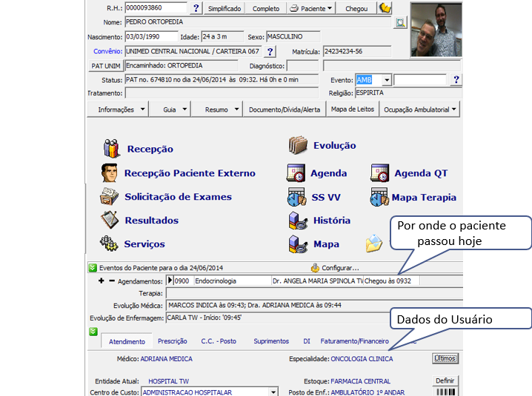
Task: Click the R.H. number input field
Action: click(x=156, y=8)
